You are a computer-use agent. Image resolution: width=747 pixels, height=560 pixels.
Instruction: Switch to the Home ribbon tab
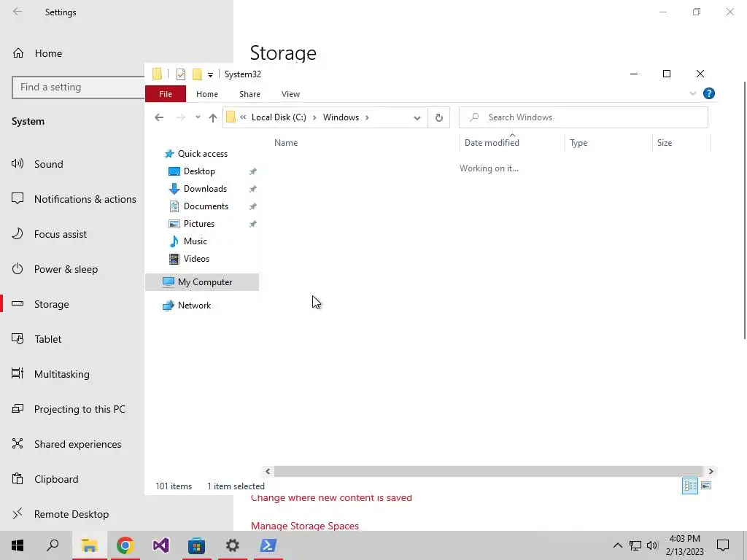tap(206, 94)
